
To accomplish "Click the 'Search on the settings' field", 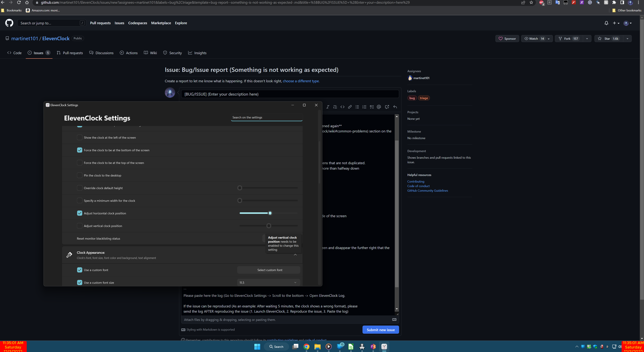I will click(x=266, y=117).
